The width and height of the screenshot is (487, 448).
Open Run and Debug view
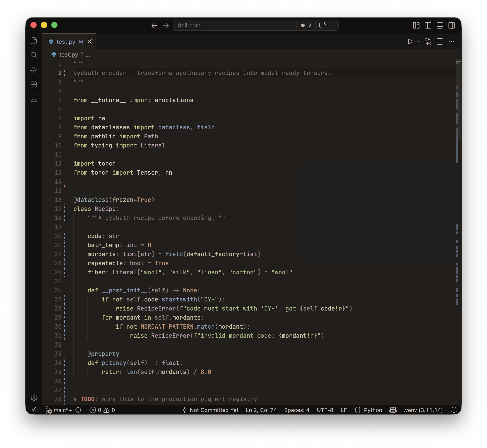[x=34, y=70]
